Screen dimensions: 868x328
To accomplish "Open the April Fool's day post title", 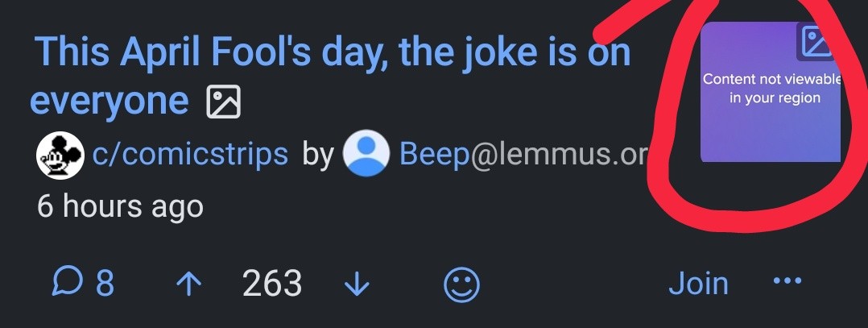I will [332, 53].
